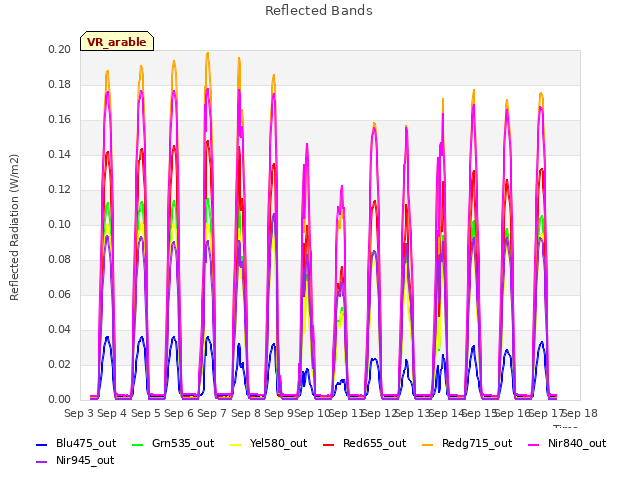Click the 0.00 y-axis tick label

click(60, 400)
